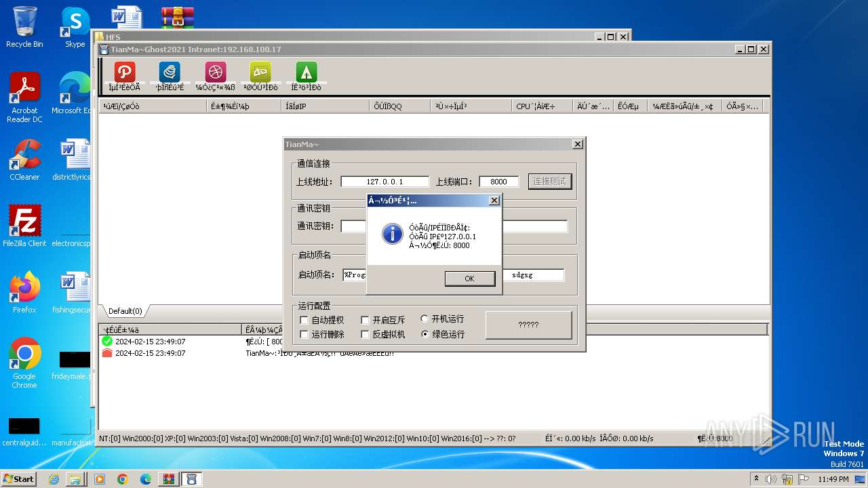
Task: Open Recycle Bin on the desktop
Action: tap(24, 27)
